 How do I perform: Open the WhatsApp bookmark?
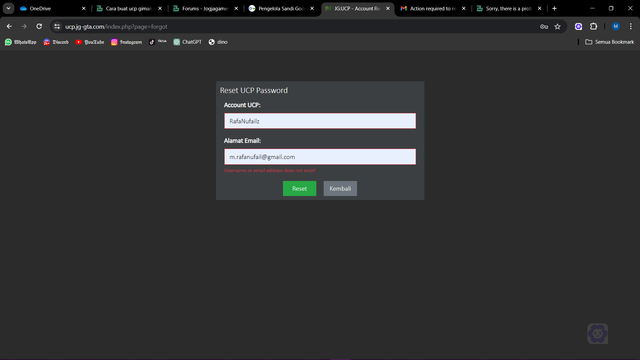point(20,42)
